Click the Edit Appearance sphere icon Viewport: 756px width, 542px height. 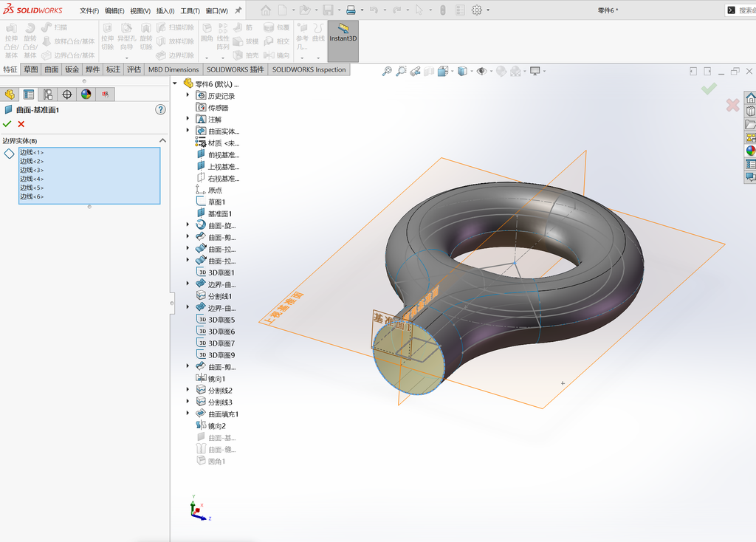[x=501, y=72]
